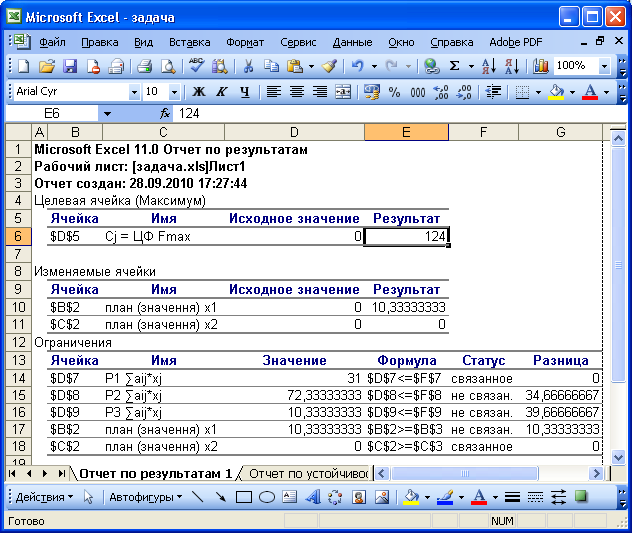Toggle italic formatting К
This screenshot has height=533, width=632.
[x=221, y=92]
